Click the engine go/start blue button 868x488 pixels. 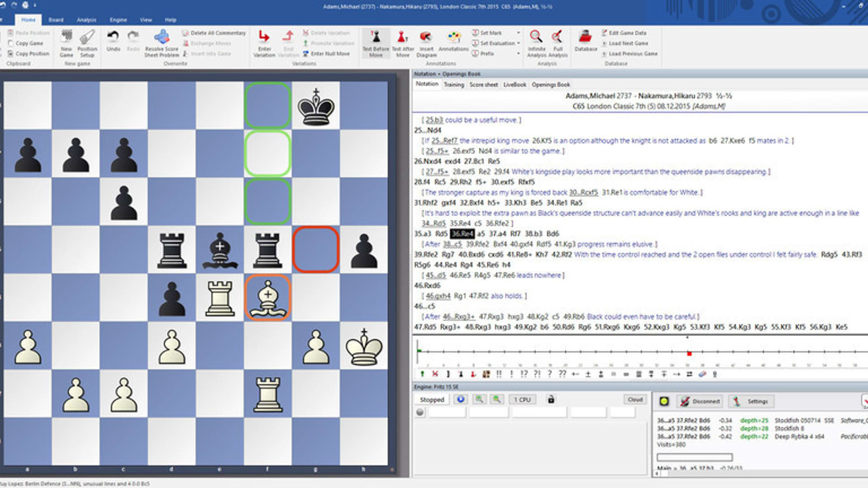coord(461,399)
